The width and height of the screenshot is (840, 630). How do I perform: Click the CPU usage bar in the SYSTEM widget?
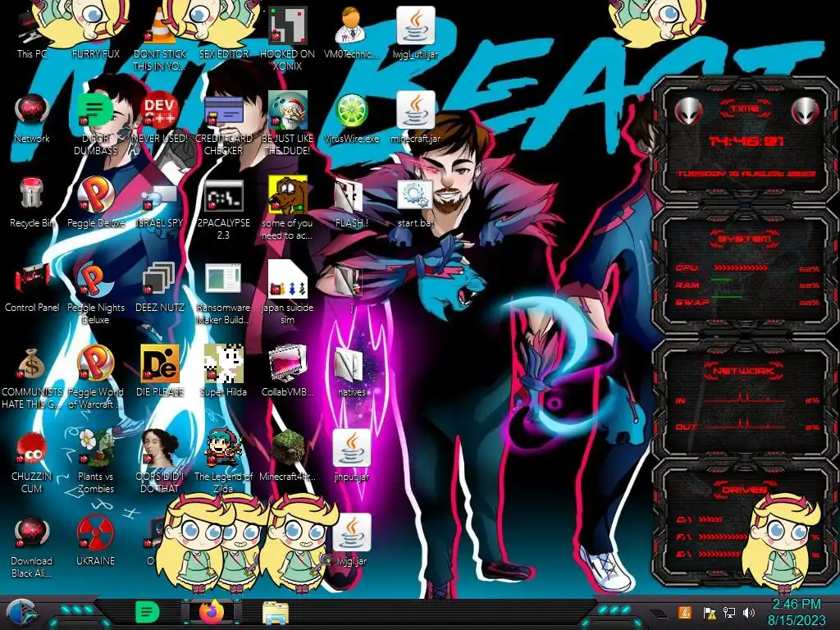coord(741,267)
